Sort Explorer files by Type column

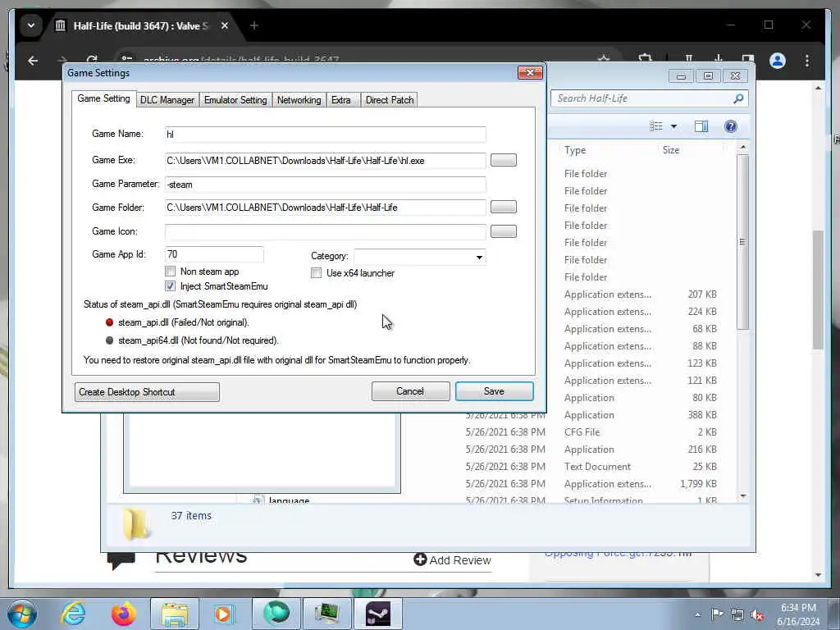click(x=575, y=150)
